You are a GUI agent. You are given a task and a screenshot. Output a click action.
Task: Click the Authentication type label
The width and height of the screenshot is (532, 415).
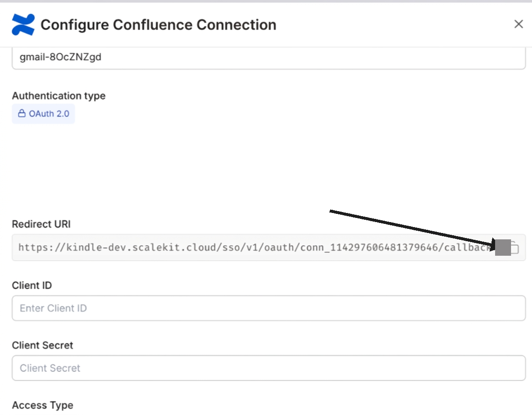(x=59, y=96)
